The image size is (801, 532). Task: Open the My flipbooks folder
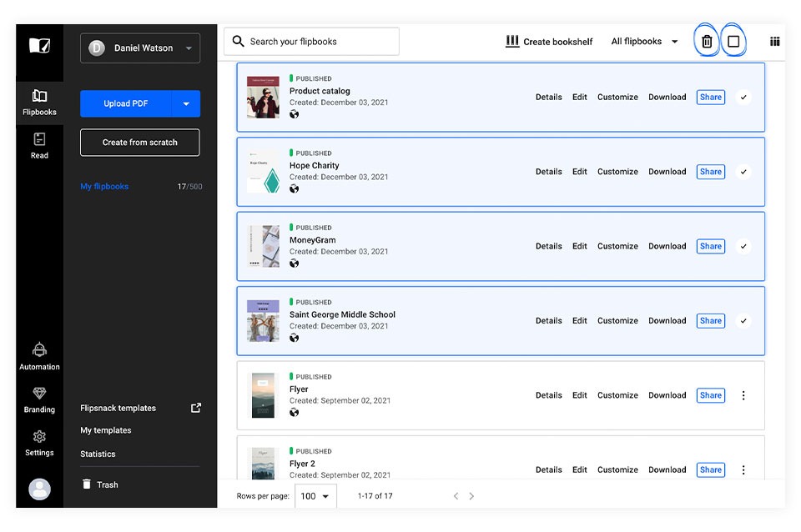(x=104, y=186)
